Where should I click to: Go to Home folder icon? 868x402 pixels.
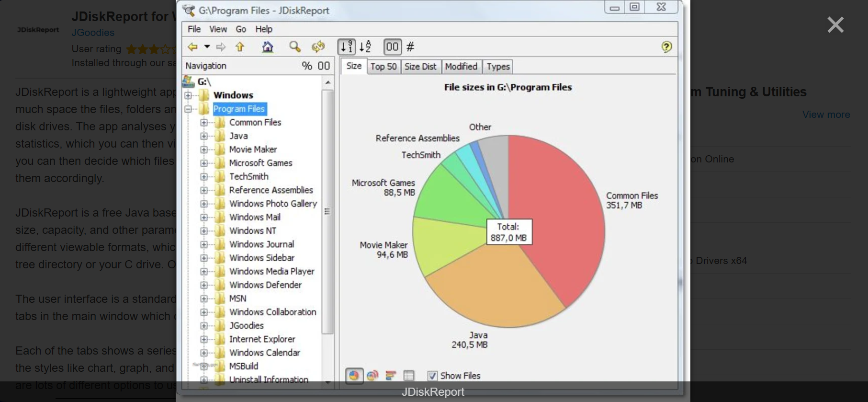coord(268,47)
